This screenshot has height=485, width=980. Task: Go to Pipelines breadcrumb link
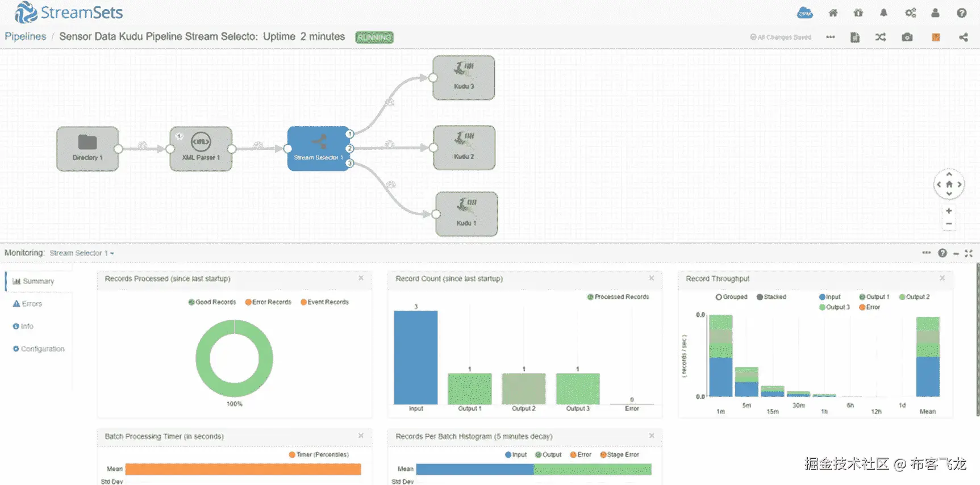click(x=26, y=36)
